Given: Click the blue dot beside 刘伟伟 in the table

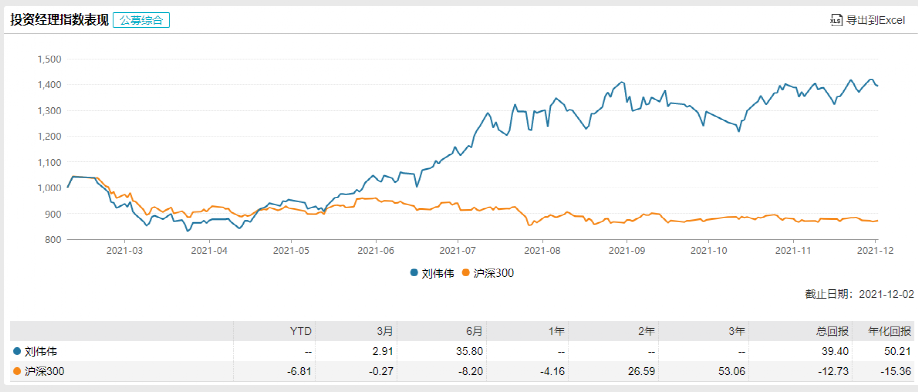Looking at the screenshot, I should pos(16,352).
